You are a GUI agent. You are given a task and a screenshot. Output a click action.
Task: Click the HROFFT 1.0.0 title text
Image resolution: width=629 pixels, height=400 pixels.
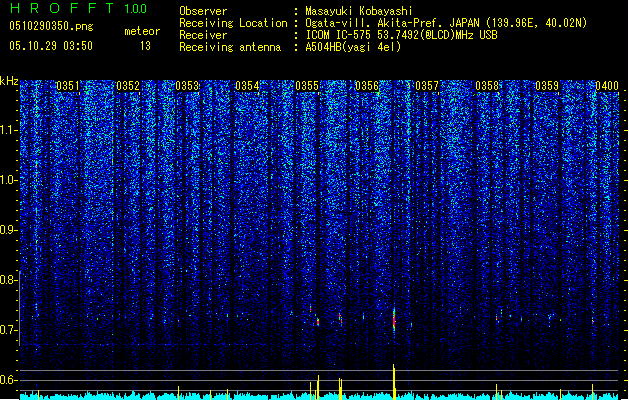(x=79, y=8)
